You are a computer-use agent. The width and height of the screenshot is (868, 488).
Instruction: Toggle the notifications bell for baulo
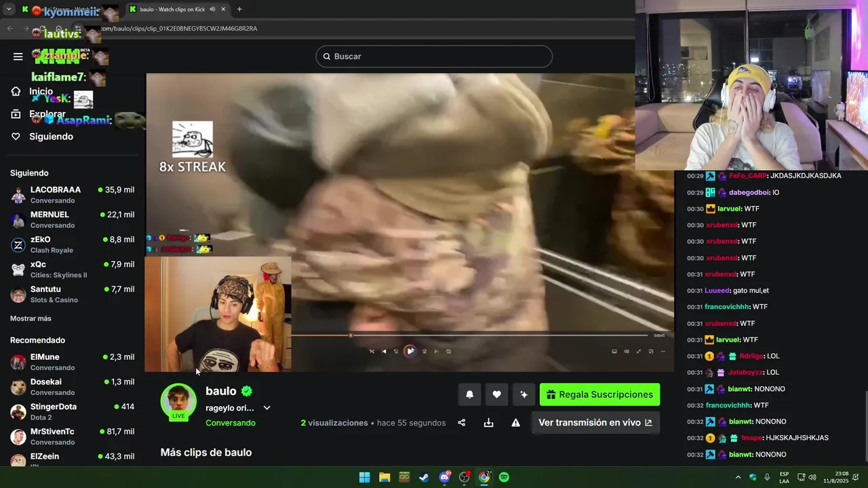[x=469, y=394]
